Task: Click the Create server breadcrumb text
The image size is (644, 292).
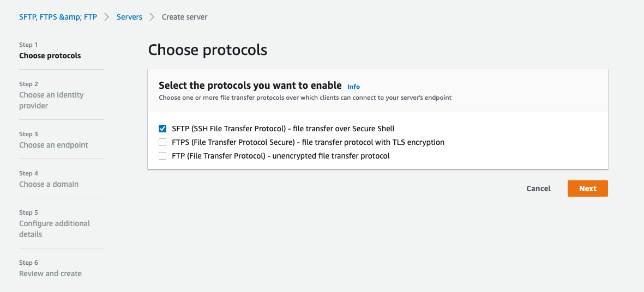Action: 184,17
